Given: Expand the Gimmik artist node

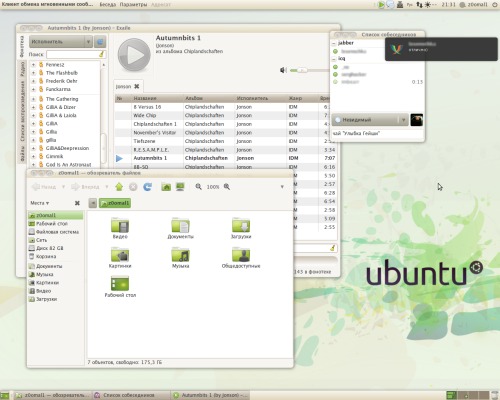Looking at the screenshot, I should point(33,156).
